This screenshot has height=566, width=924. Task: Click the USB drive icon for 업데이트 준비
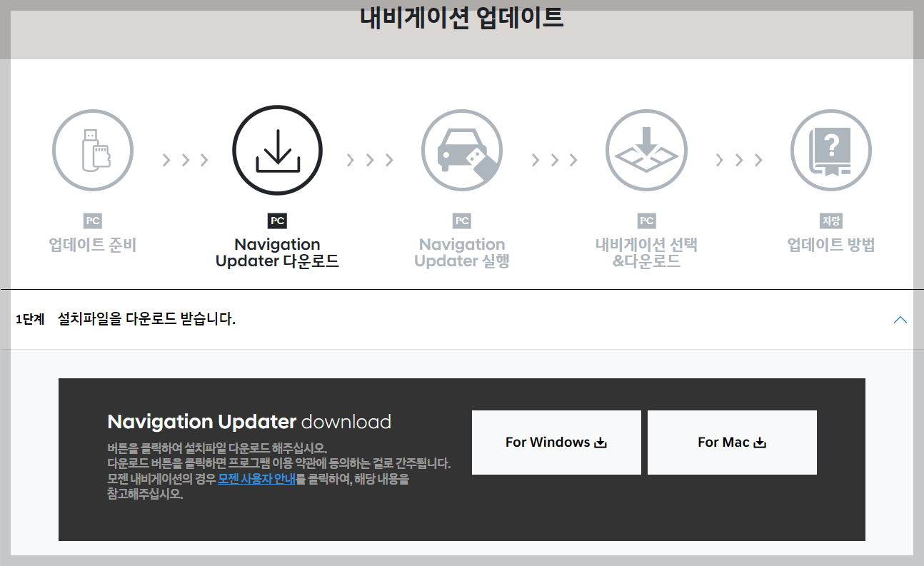pyautogui.click(x=92, y=150)
